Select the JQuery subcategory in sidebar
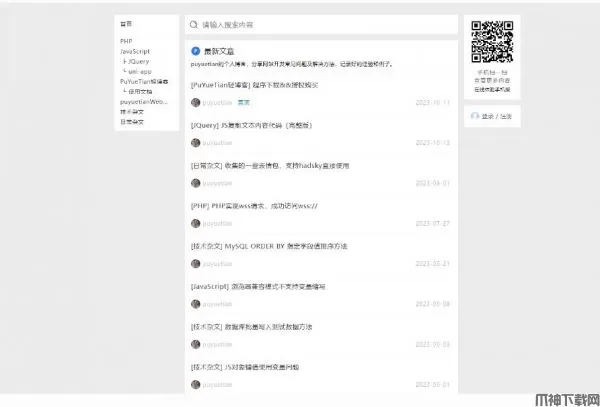The image size is (600, 407). (x=138, y=61)
